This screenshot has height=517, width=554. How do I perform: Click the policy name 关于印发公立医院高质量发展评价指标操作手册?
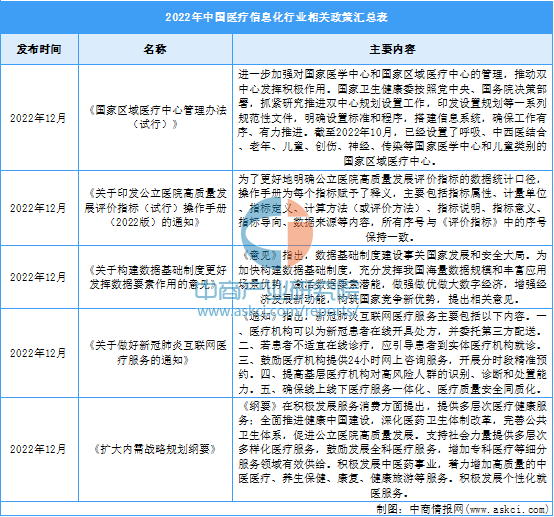[155, 208]
